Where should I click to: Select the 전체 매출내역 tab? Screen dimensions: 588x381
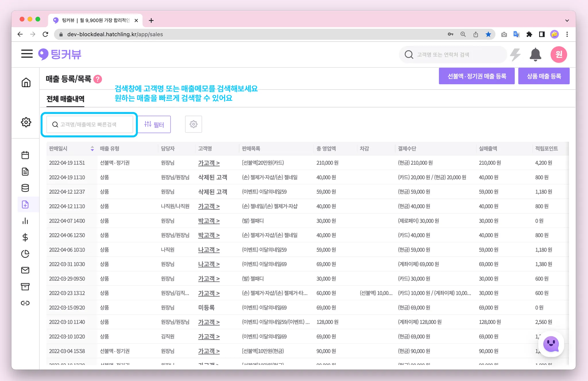pyautogui.click(x=65, y=99)
